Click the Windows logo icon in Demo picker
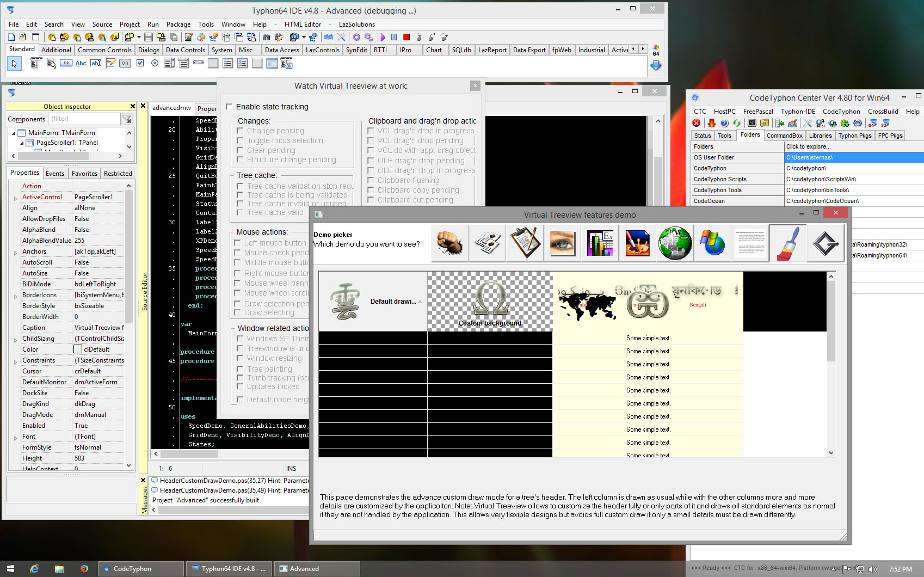924x577 pixels. point(712,243)
